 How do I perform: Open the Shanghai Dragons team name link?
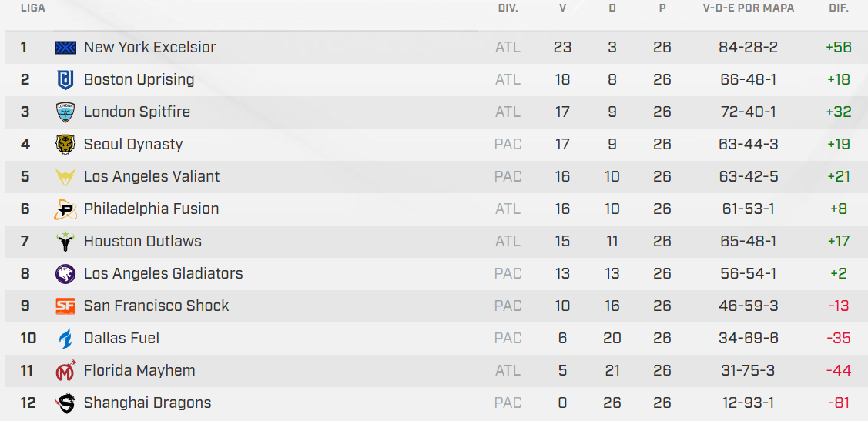coord(148,403)
